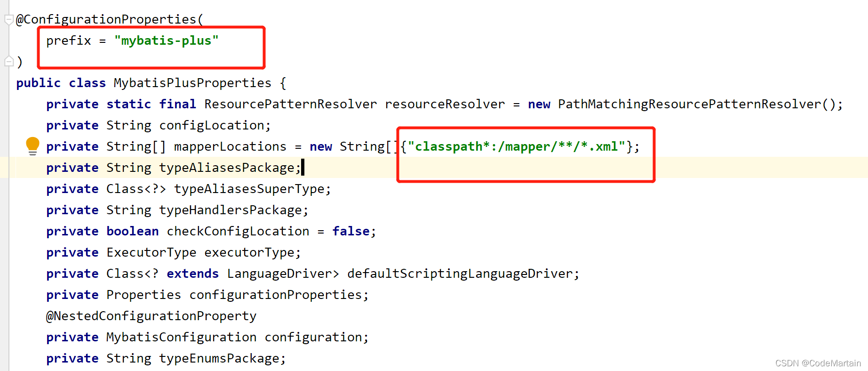The height and width of the screenshot is (371, 868).
Task: Click the configLocation field name
Action: coord(212,125)
